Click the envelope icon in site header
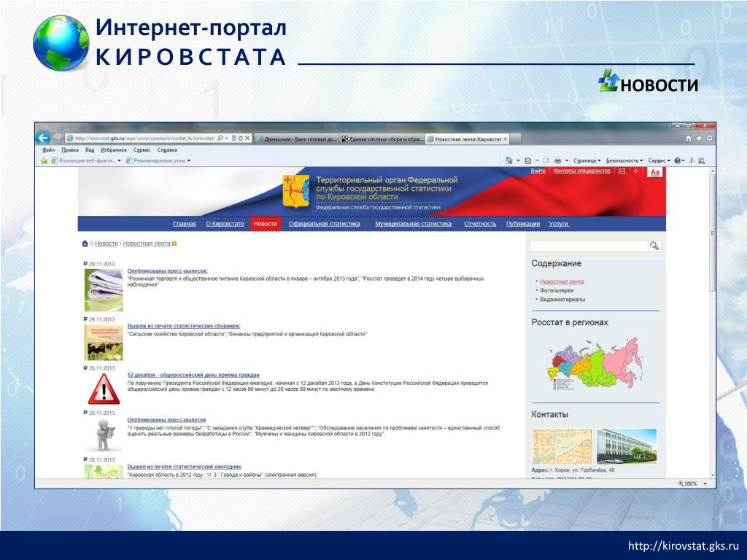 pos(622,171)
